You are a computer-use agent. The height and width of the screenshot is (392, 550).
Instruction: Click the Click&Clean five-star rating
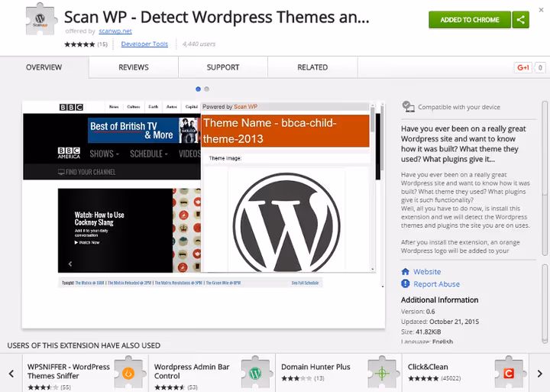(423, 378)
